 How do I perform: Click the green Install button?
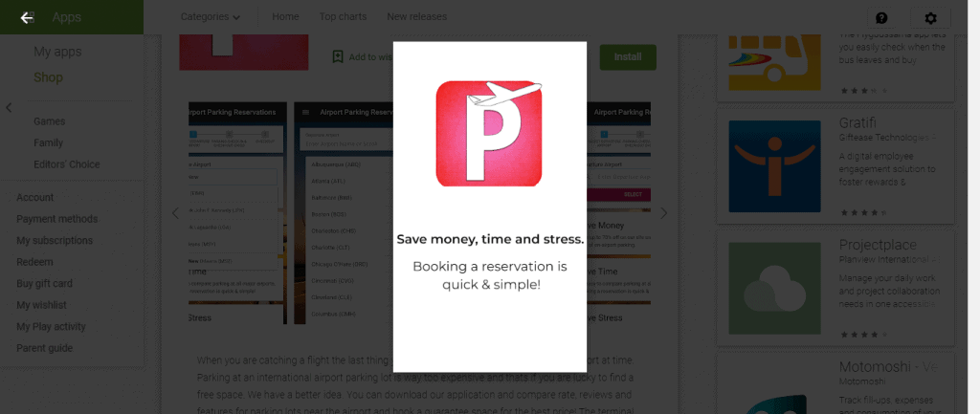pos(628,56)
